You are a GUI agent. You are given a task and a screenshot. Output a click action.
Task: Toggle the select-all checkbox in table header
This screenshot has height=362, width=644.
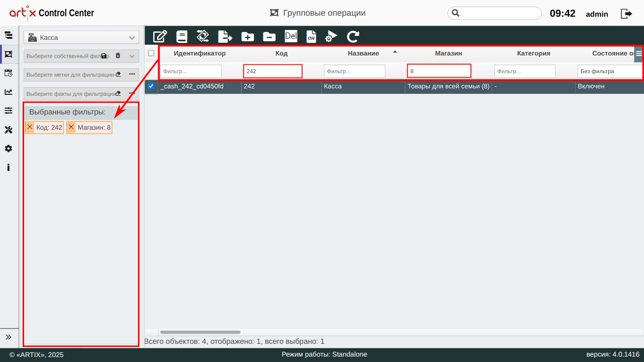click(151, 53)
